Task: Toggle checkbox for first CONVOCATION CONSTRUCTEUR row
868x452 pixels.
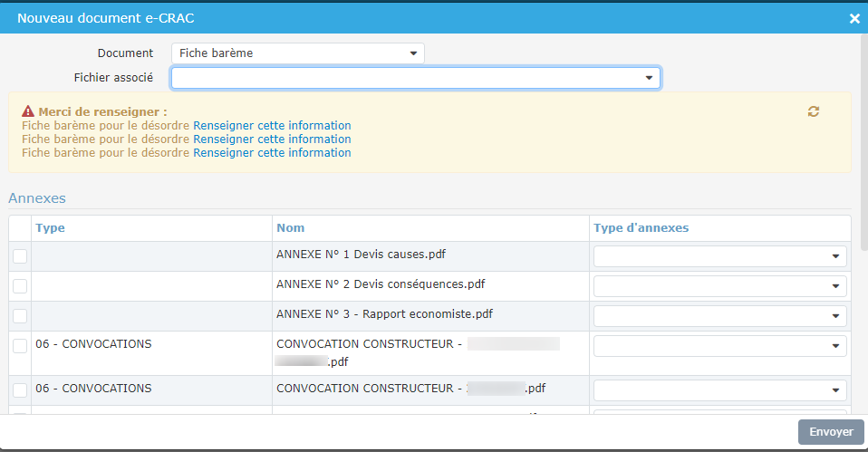Action: point(20,346)
